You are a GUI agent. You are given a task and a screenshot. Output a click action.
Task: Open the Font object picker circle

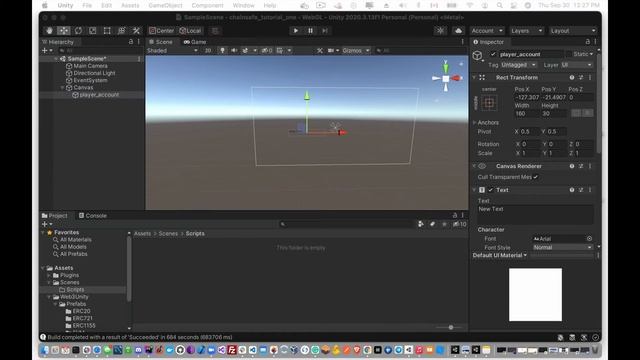point(589,239)
